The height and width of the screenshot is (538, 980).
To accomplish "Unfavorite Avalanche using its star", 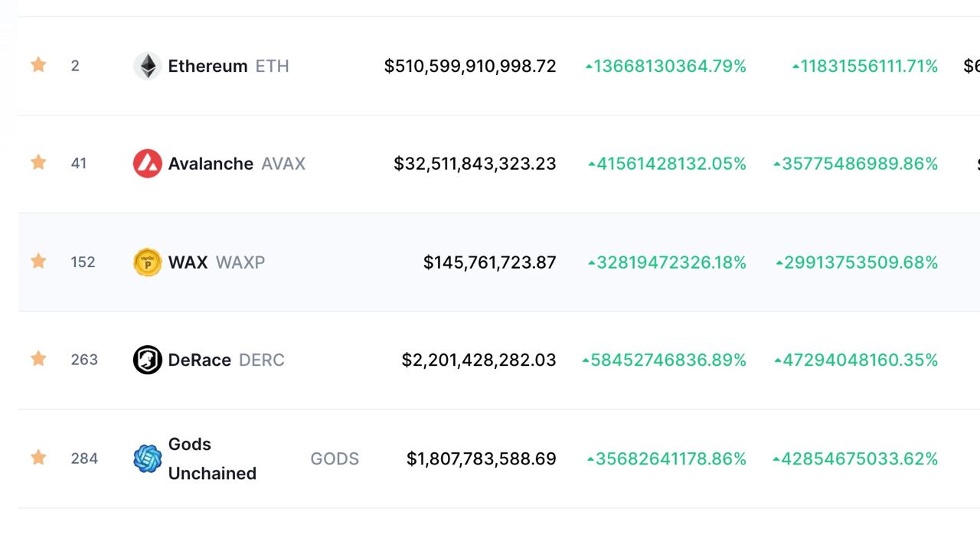I will [x=38, y=162].
